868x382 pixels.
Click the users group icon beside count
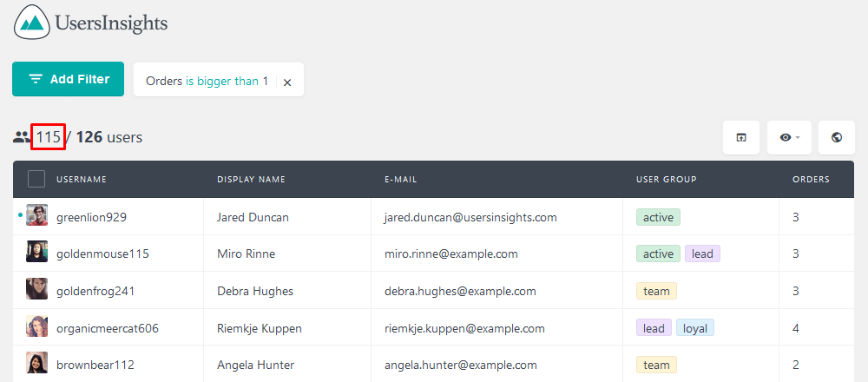coord(22,137)
